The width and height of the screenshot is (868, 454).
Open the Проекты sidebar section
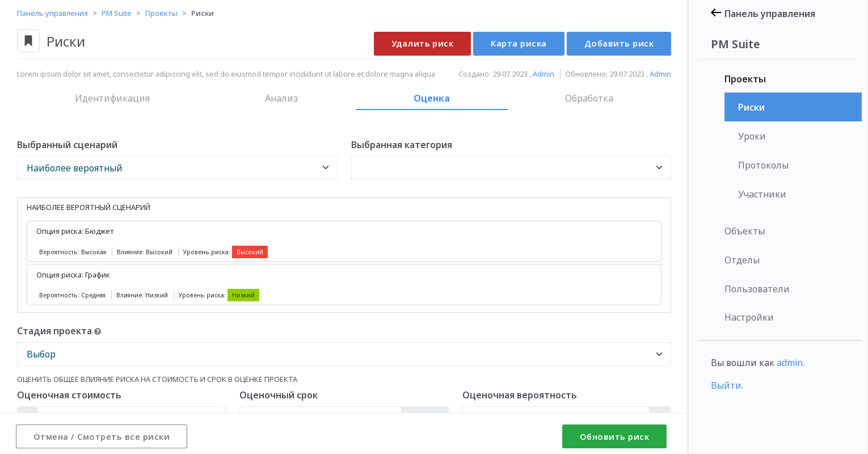(745, 79)
